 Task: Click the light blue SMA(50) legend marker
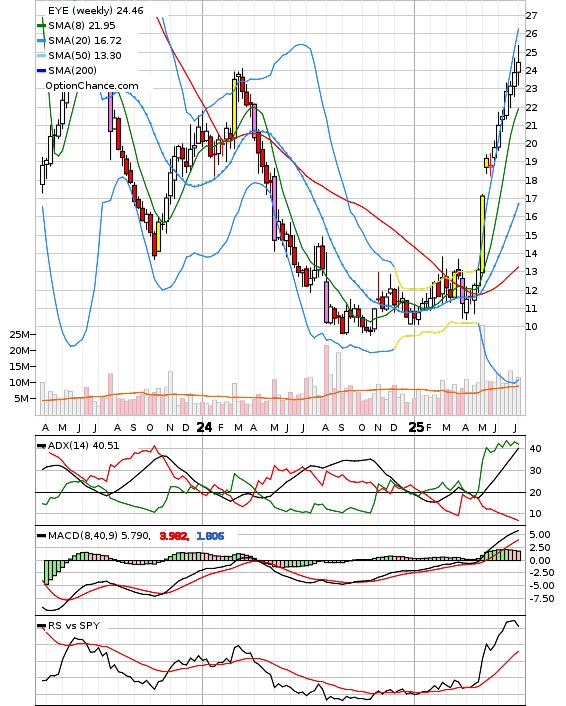tap(41, 56)
